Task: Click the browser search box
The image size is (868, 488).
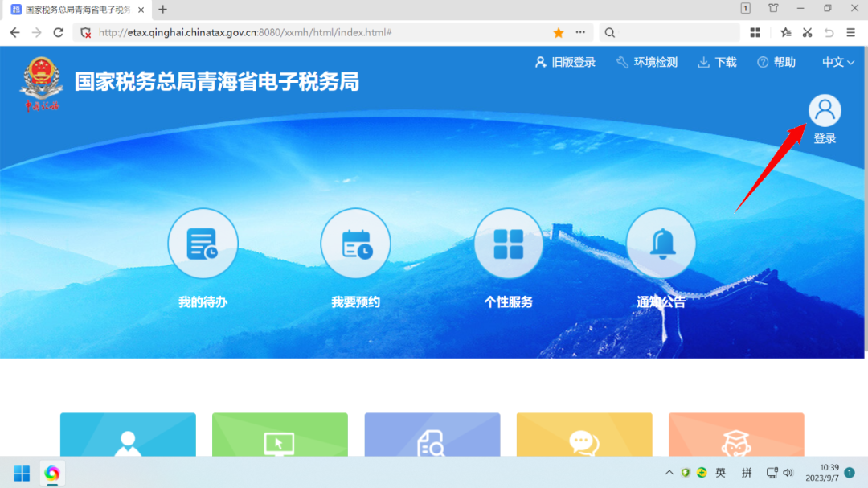Action: point(669,33)
